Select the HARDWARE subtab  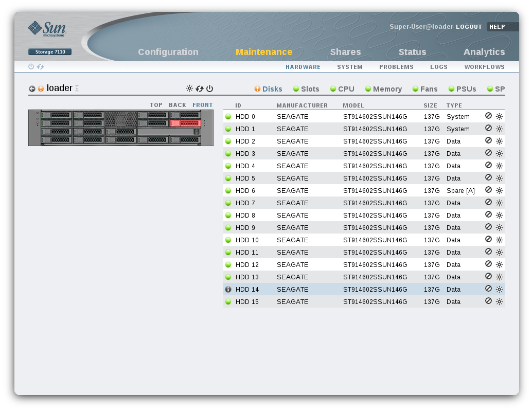[303, 67]
